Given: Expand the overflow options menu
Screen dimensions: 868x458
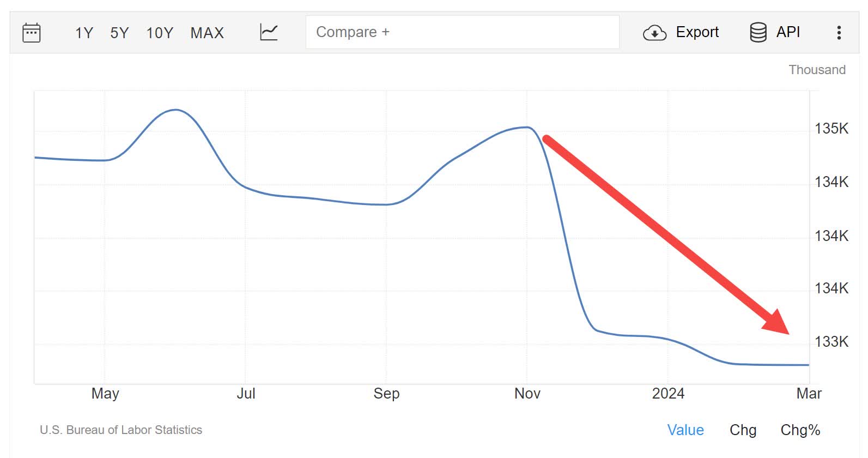Looking at the screenshot, I should click(837, 33).
